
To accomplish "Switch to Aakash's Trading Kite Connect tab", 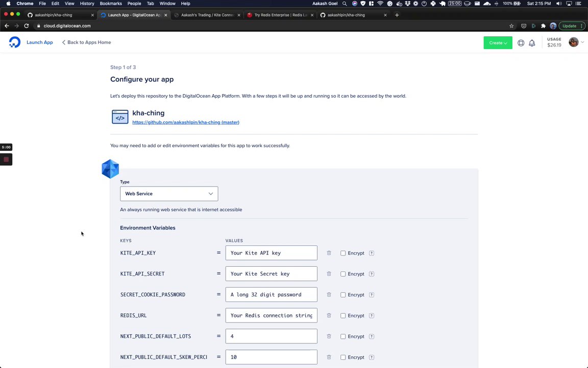I will (x=207, y=15).
